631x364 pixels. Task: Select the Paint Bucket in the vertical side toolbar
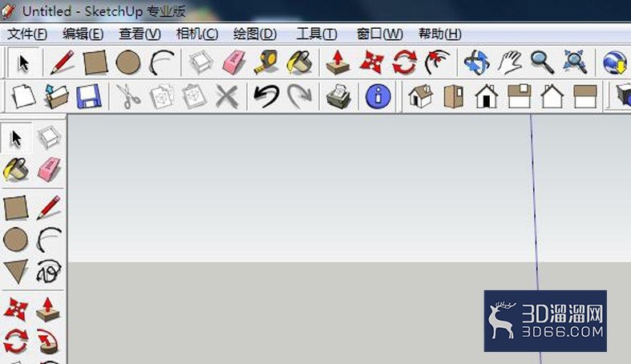click(16, 170)
